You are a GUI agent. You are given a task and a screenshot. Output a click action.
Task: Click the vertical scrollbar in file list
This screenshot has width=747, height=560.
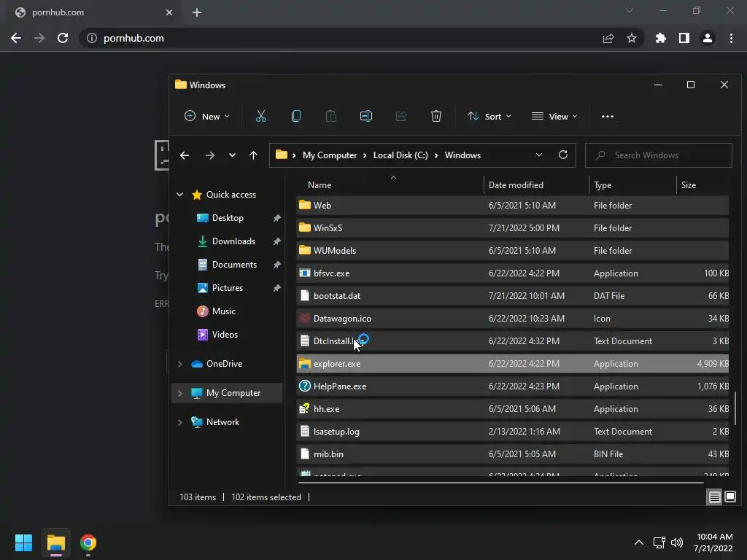pyautogui.click(x=735, y=408)
